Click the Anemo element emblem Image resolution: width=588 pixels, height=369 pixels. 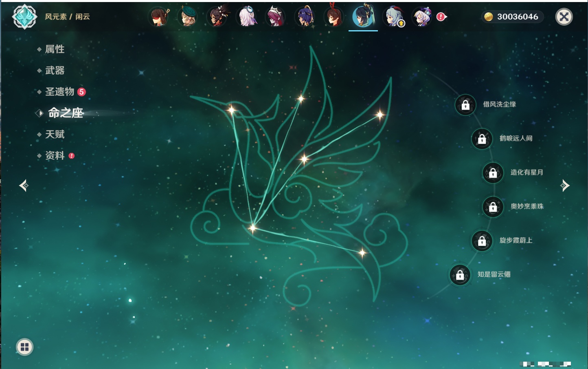click(x=24, y=17)
